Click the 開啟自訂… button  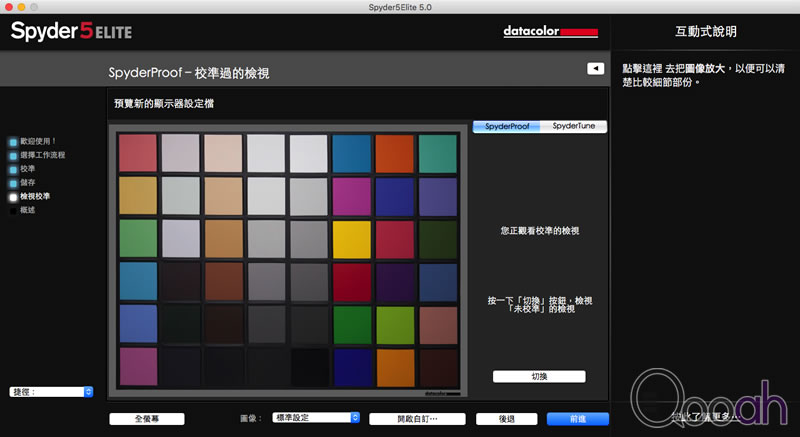(417, 419)
